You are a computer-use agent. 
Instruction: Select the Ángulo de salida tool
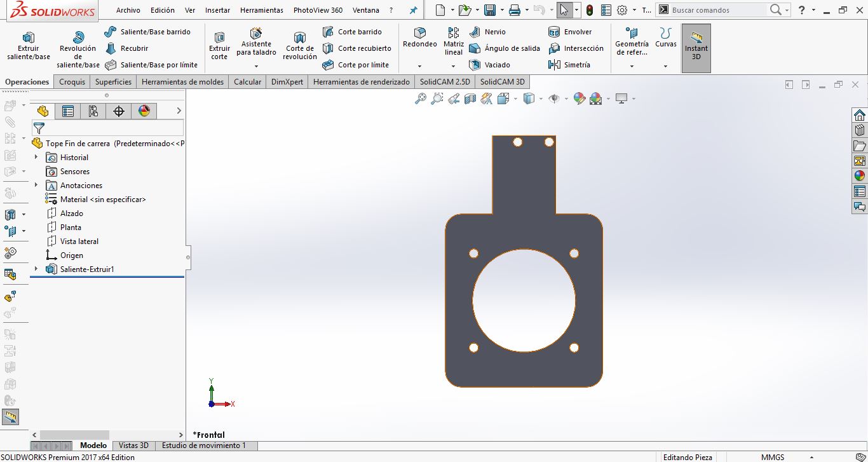click(x=505, y=48)
